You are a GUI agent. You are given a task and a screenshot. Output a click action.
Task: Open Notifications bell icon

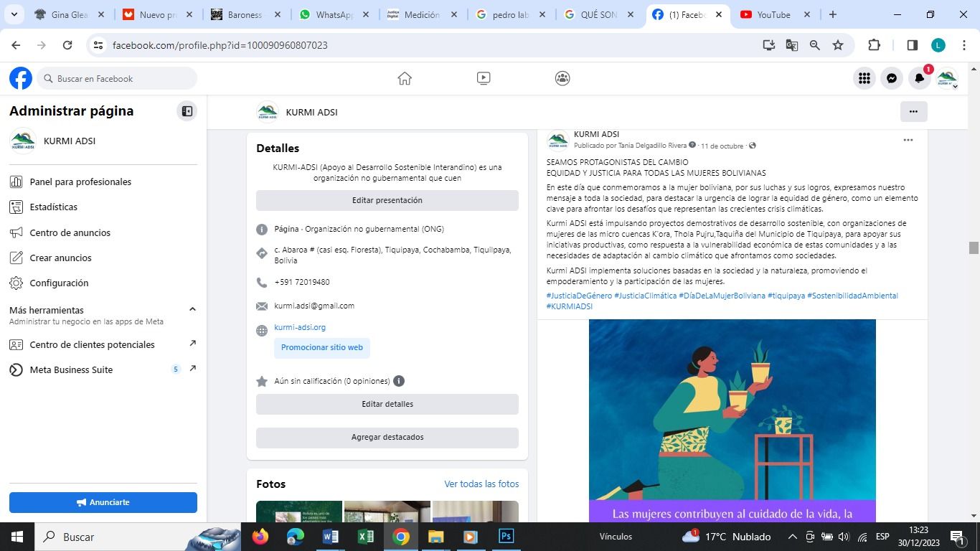919,78
